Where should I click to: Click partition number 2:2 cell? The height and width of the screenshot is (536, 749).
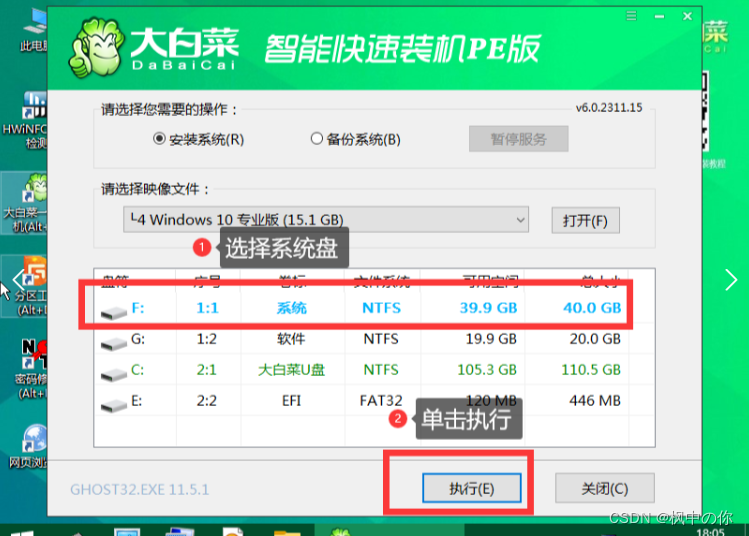(x=207, y=400)
